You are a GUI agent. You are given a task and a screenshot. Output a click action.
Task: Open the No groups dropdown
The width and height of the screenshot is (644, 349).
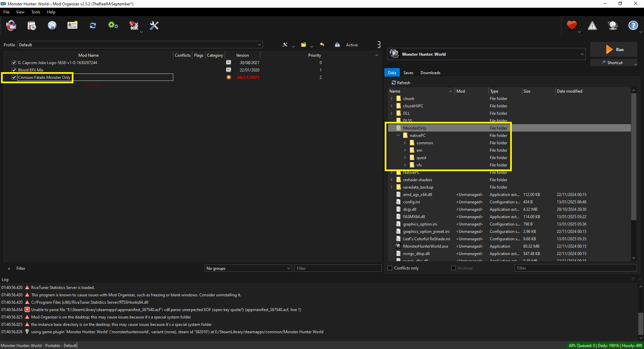tap(248, 268)
